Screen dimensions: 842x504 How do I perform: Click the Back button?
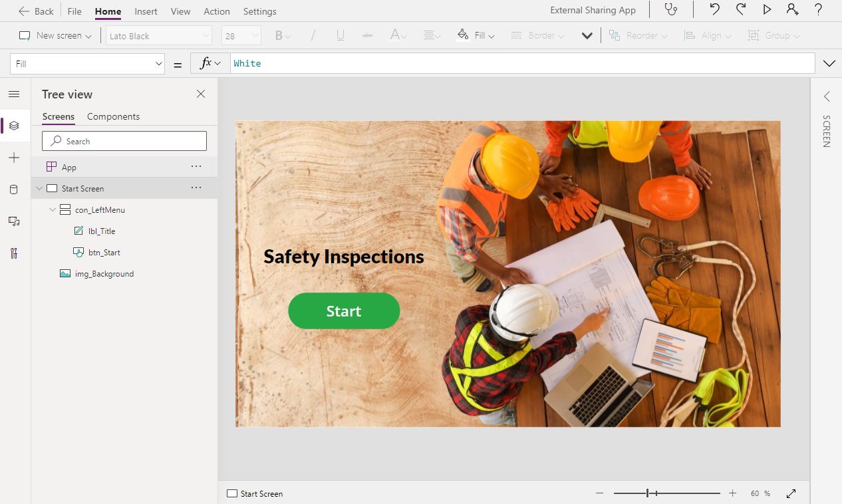tap(37, 11)
